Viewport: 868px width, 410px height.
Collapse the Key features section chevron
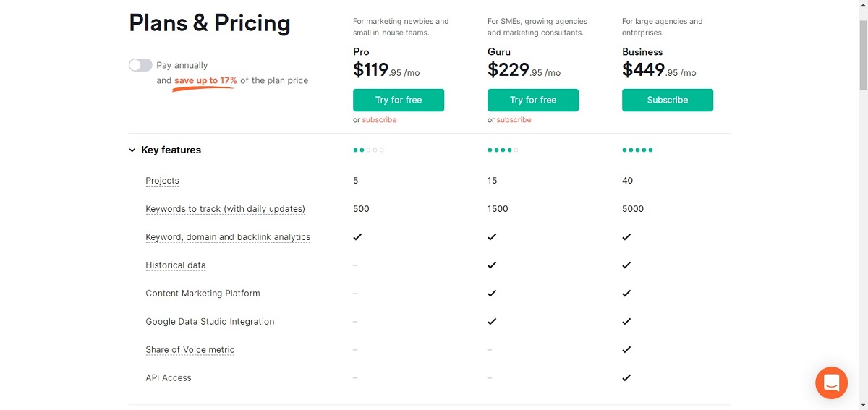point(132,150)
